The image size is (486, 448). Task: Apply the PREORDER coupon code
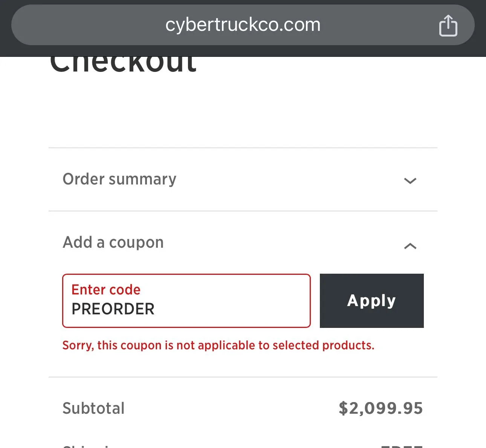(x=371, y=300)
